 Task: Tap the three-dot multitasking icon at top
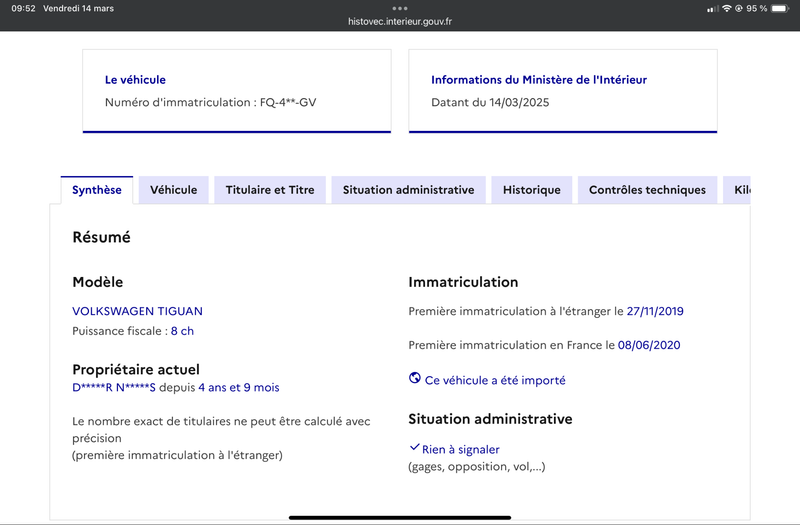400,8
